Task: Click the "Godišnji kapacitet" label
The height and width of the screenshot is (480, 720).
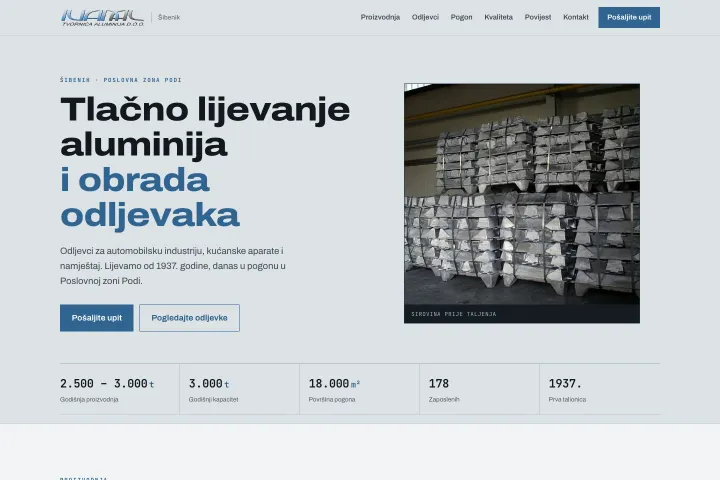Action: tap(214, 400)
